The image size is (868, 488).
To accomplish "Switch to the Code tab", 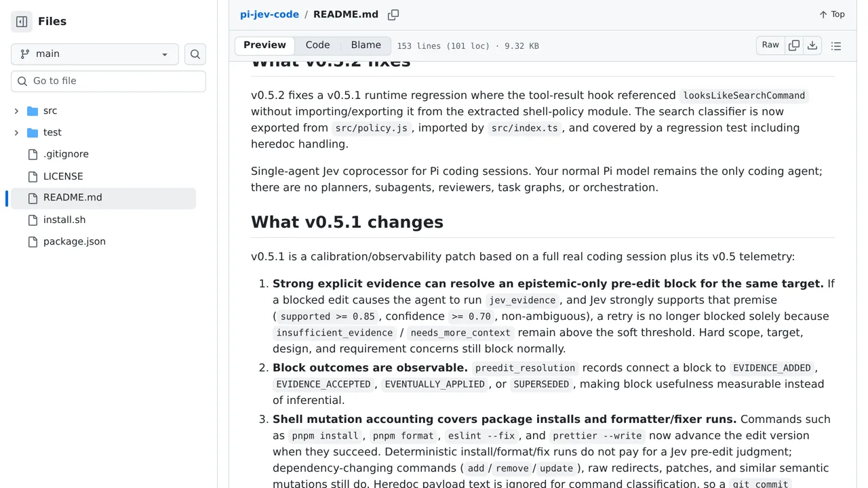I will pos(317,45).
